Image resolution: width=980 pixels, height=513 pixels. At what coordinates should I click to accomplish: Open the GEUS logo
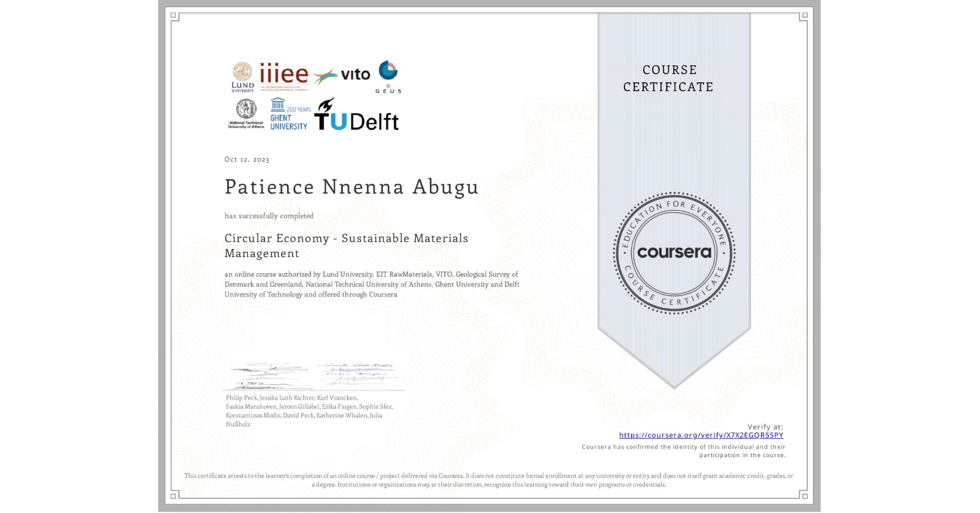[x=389, y=75]
